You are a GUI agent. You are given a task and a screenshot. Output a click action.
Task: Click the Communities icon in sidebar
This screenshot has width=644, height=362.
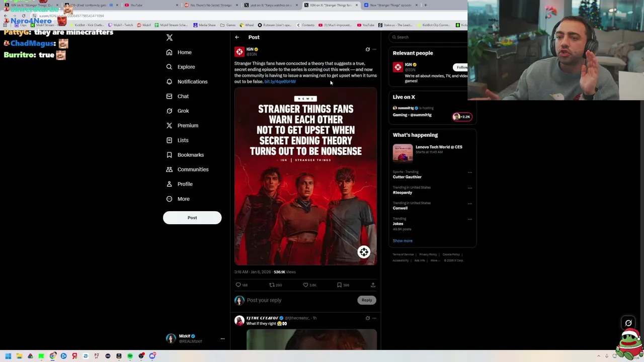(169, 169)
